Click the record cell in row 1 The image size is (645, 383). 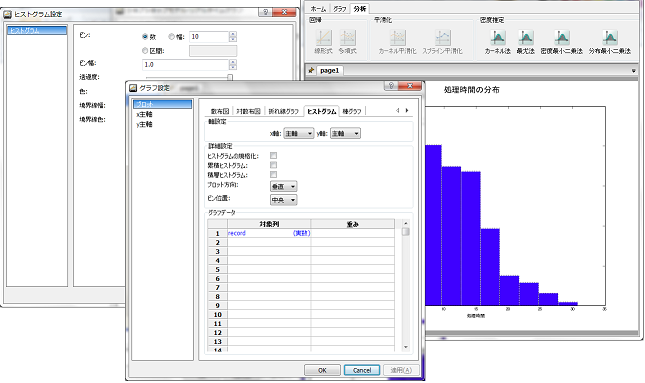click(x=269, y=233)
